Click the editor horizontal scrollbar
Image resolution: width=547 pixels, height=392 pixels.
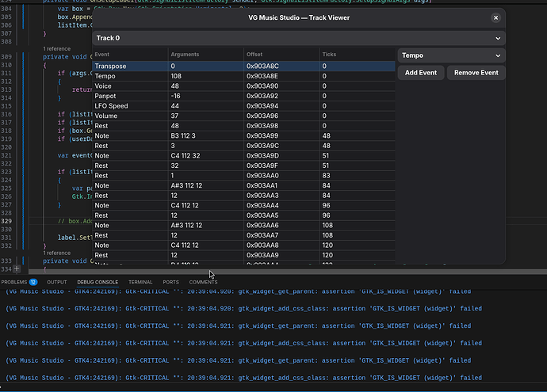(x=288, y=272)
